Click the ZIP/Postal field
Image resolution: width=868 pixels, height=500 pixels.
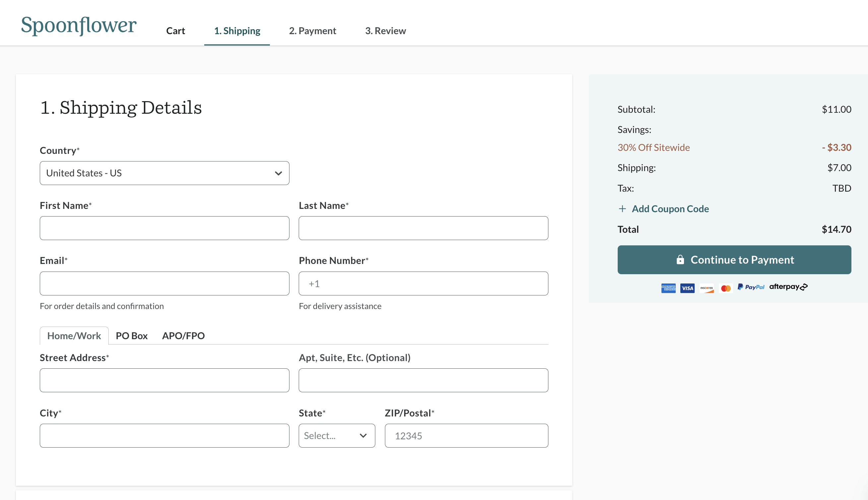coord(466,435)
